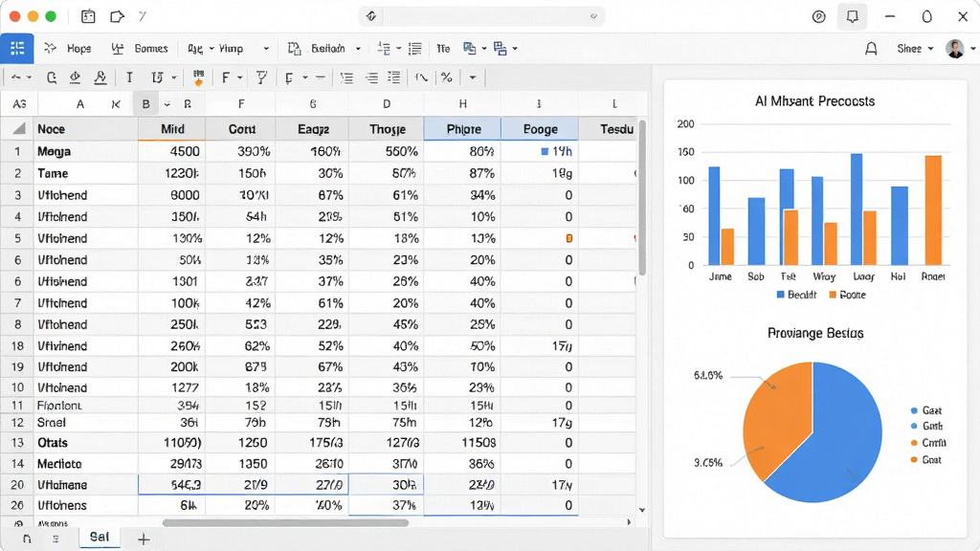Image resolution: width=980 pixels, height=551 pixels.
Task: Select the Mеnga row name cell
Action: point(85,152)
